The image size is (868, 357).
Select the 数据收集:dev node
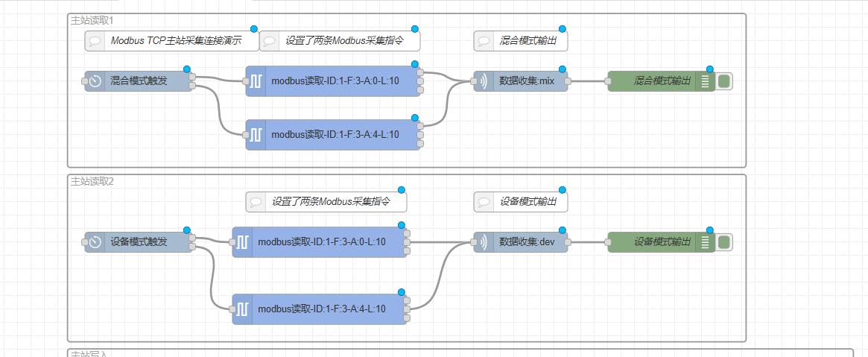click(521, 242)
